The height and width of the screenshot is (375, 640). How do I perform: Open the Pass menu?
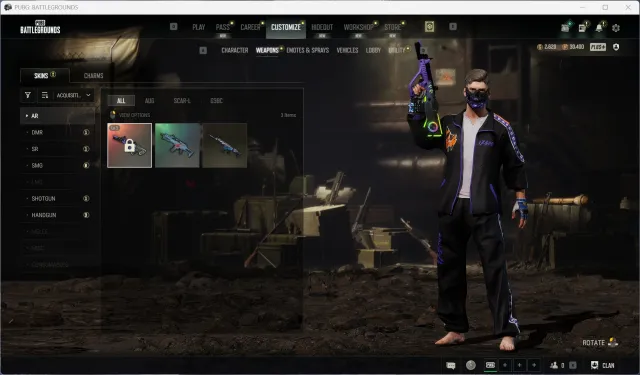tap(223, 27)
